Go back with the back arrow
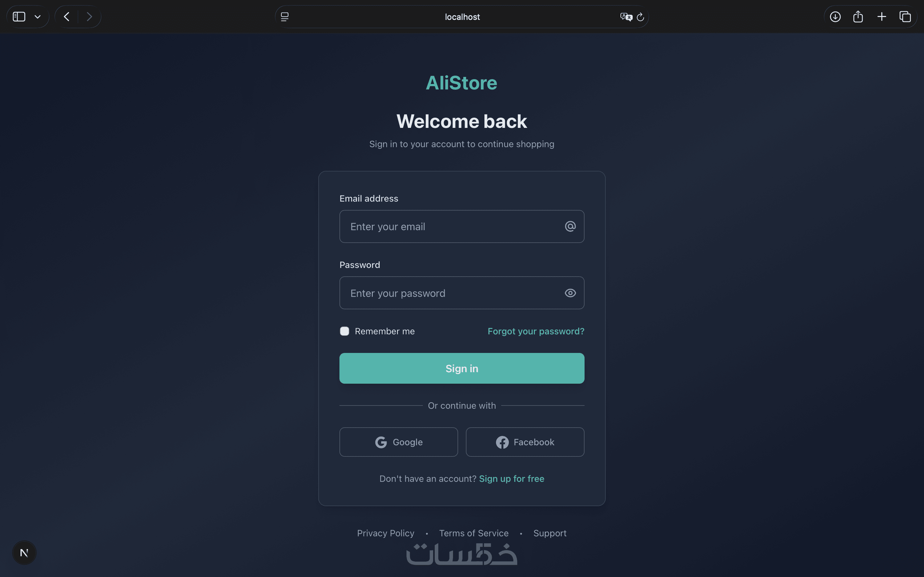Screen dimensions: 924x577 point(67,17)
